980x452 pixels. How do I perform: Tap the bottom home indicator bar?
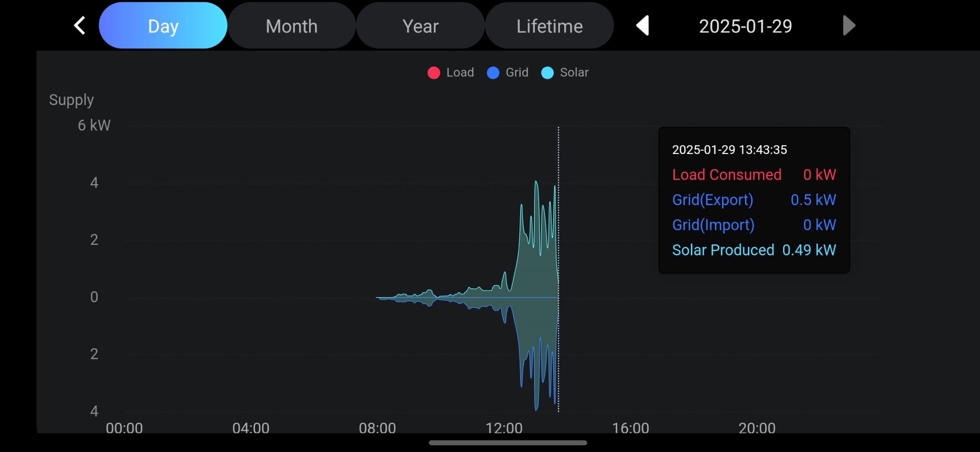[x=508, y=443]
